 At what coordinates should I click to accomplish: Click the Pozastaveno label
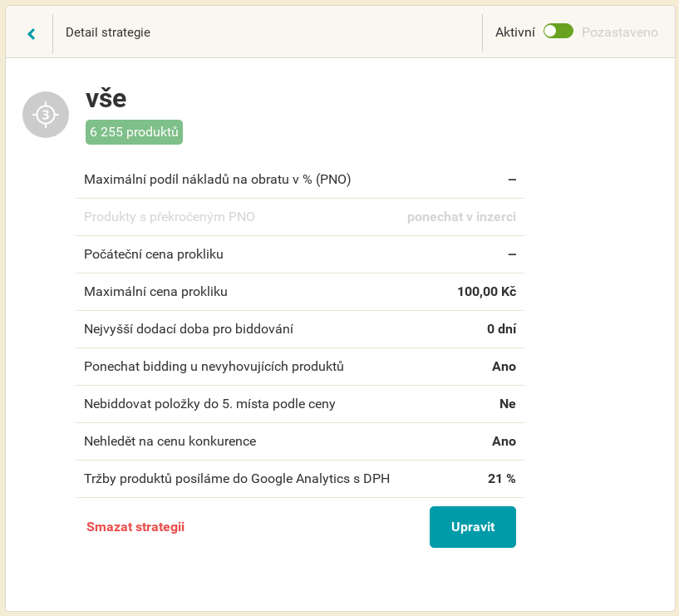(x=620, y=32)
